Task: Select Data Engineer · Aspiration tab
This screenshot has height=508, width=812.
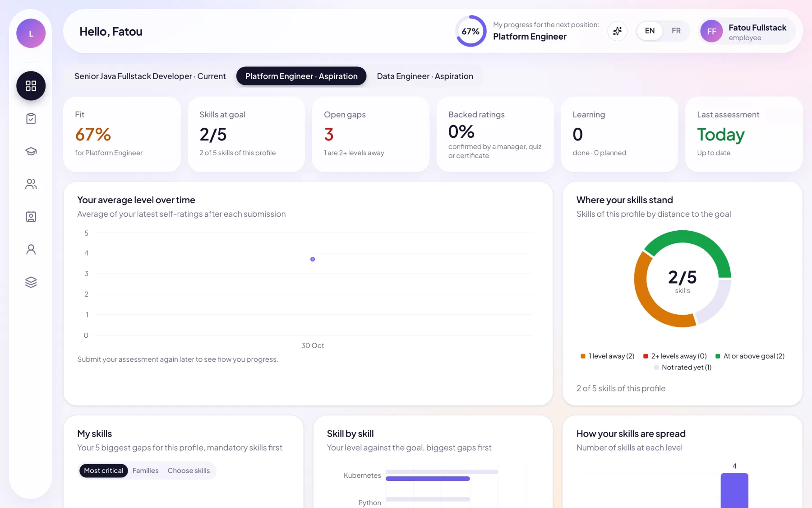Action: tap(425, 76)
